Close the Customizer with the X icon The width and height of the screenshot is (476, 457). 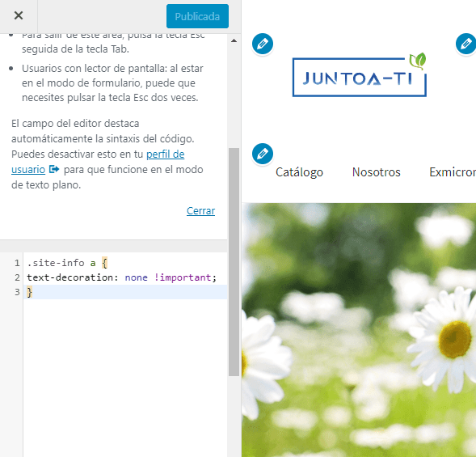[19, 15]
